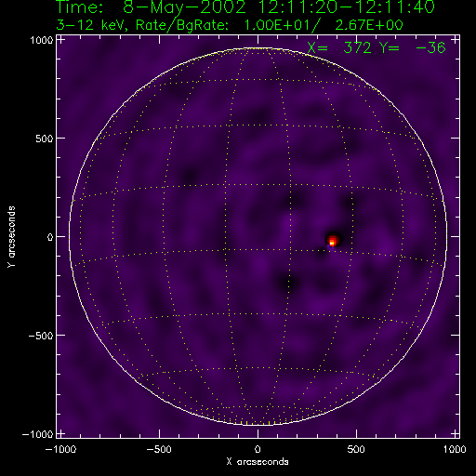Click the Y-axis tick label 0
476x476 pixels.
pyautogui.click(x=50, y=237)
